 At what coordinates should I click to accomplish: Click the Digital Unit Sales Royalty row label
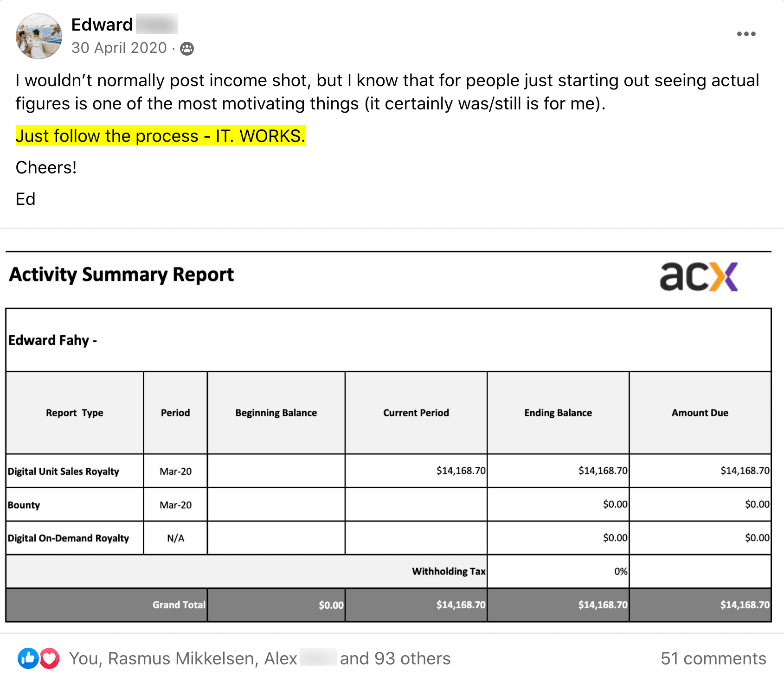point(64,471)
